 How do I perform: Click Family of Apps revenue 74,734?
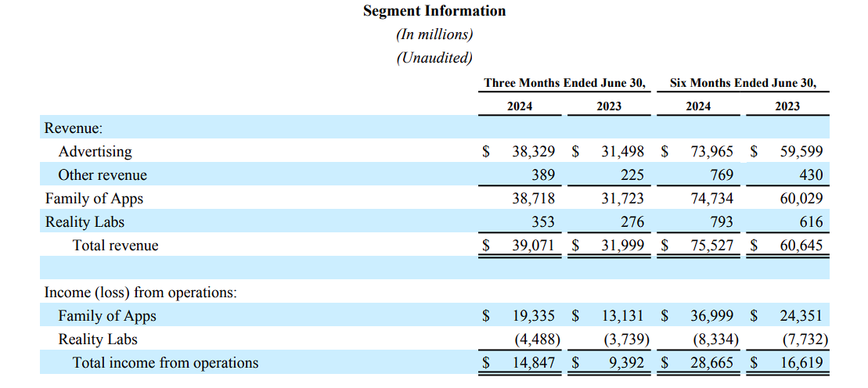[x=712, y=199]
